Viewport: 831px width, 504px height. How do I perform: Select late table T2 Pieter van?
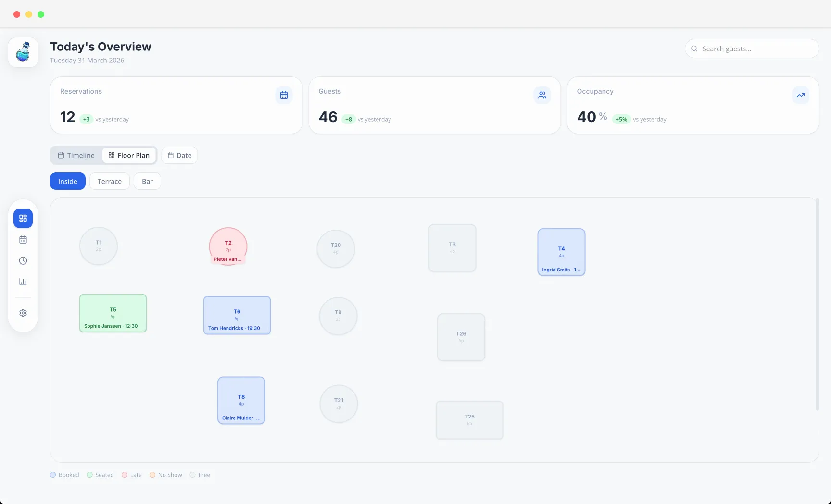click(x=228, y=246)
